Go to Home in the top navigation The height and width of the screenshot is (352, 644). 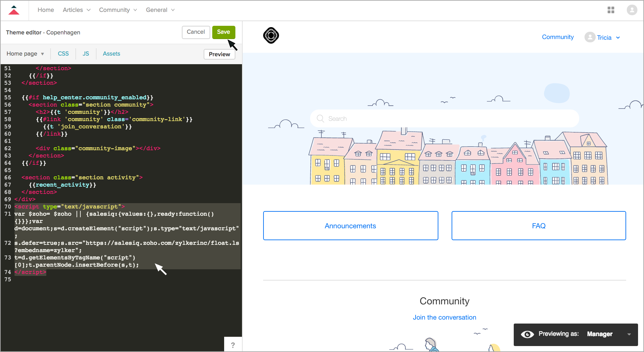point(46,10)
